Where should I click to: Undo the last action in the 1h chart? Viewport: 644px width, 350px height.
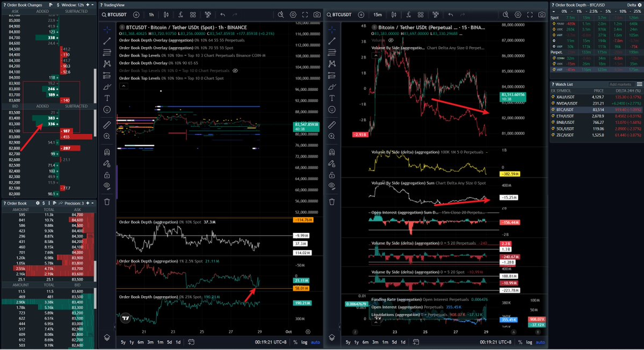click(x=222, y=15)
